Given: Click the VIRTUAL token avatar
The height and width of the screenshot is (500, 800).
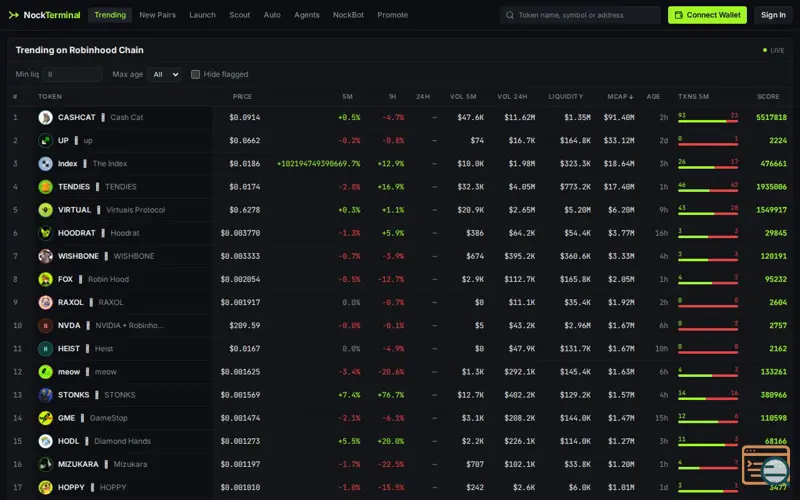Looking at the screenshot, I should (45, 210).
